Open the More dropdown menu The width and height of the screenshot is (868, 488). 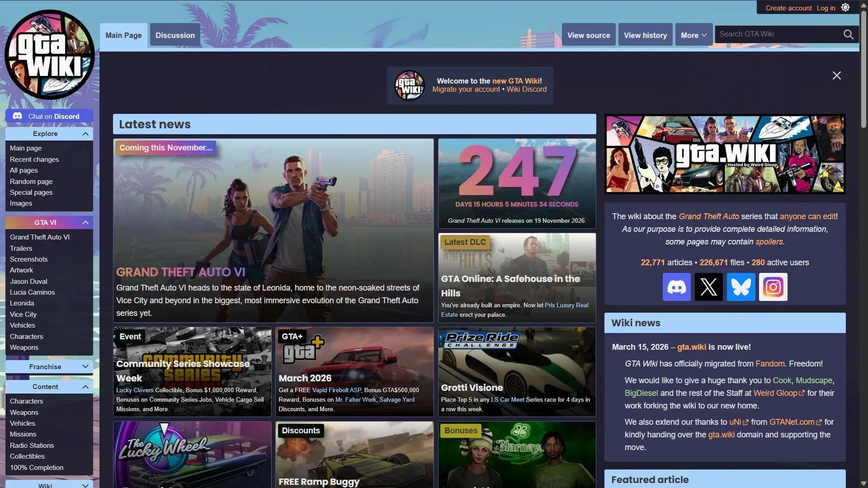[693, 35]
